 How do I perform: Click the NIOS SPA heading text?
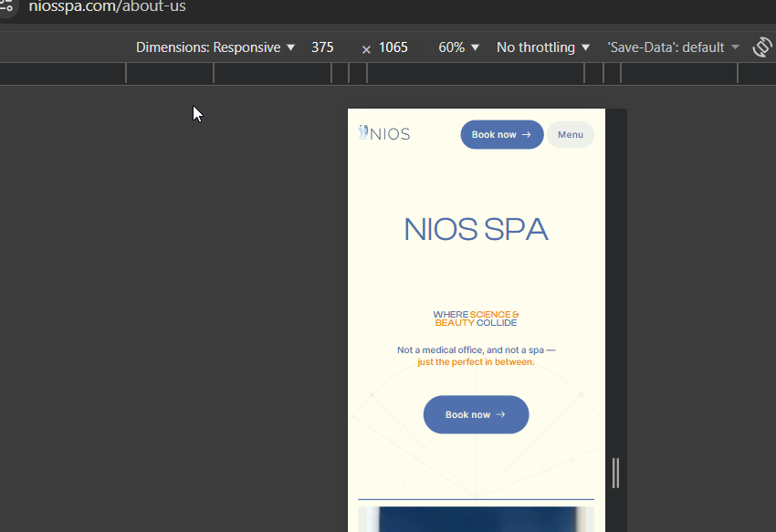(x=476, y=229)
